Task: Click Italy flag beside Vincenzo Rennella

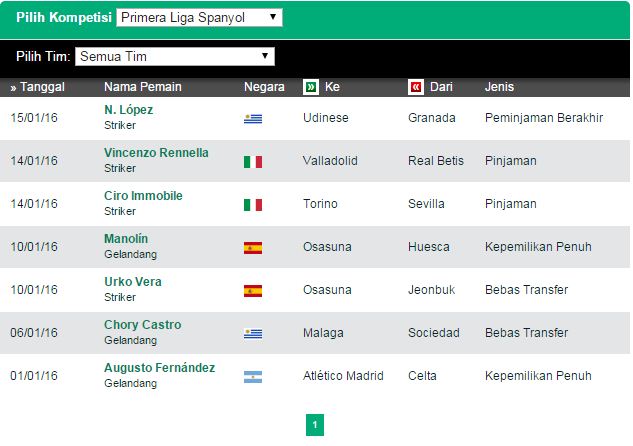Action: (253, 162)
